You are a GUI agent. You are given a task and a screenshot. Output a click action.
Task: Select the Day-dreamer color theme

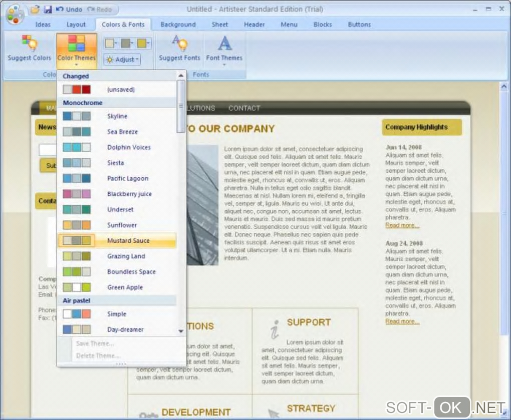[x=117, y=329]
